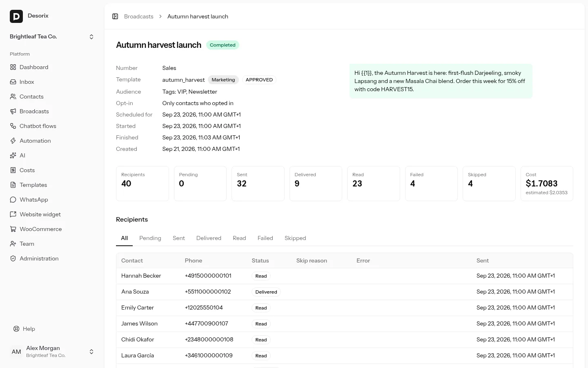Click phone number +5511000000102
Screen dimensions: 588x368
208,292
